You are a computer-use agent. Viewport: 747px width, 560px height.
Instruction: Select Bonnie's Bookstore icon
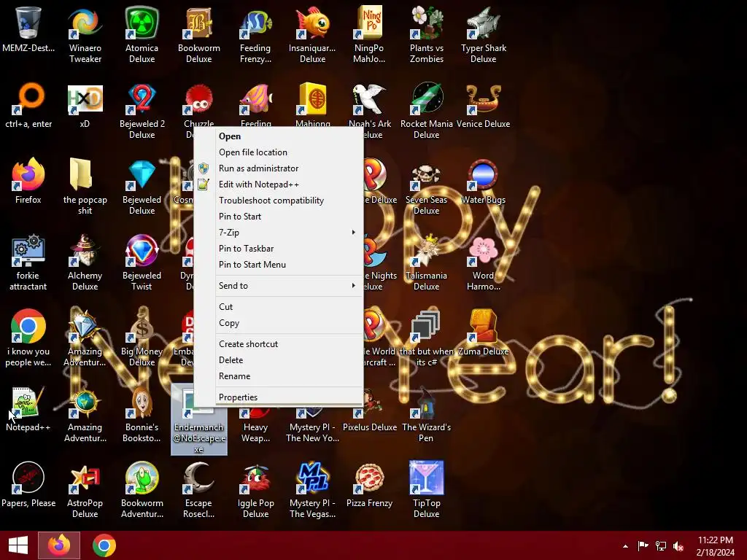click(x=142, y=402)
